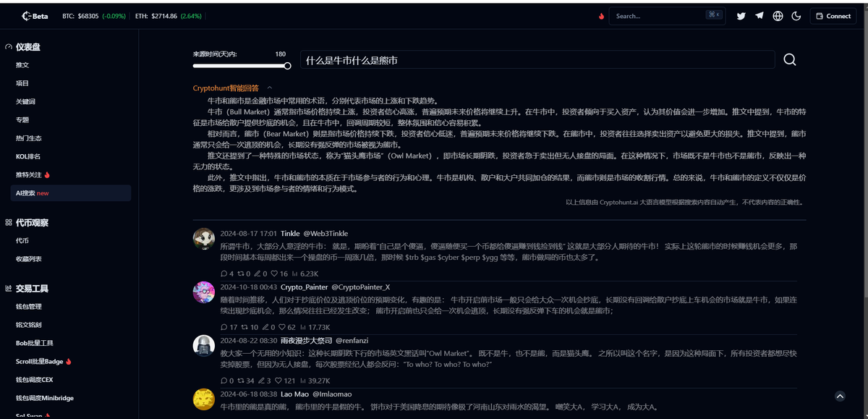
Task: Click the 2024-08-17 17:01 tweet timestamp
Action: (x=248, y=233)
